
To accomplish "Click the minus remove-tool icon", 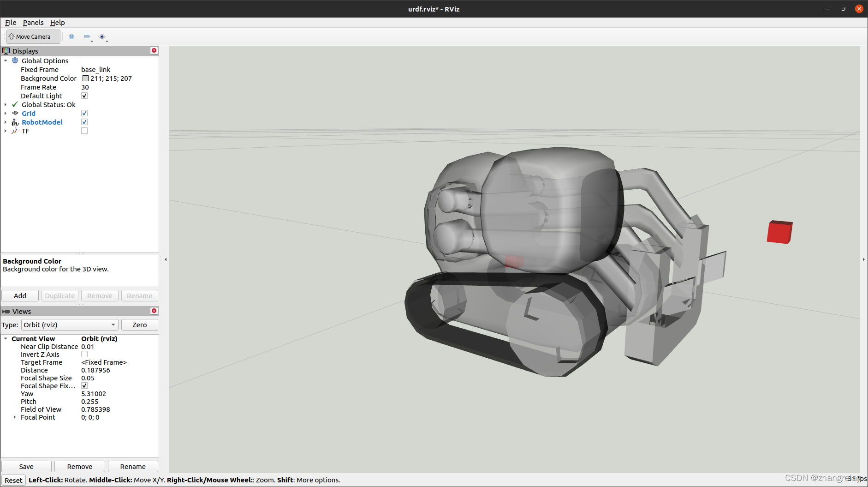I will click(87, 36).
